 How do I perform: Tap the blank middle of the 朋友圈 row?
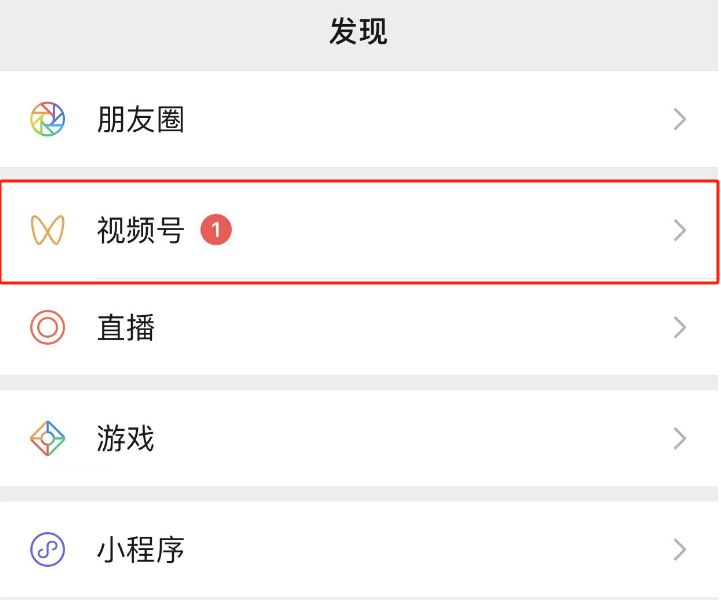click(400, 120)
